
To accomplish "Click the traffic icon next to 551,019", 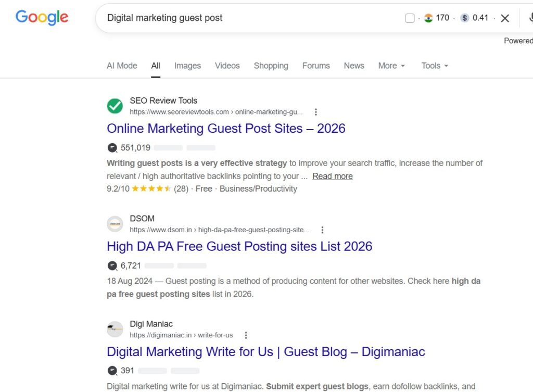I will point(112,148).
